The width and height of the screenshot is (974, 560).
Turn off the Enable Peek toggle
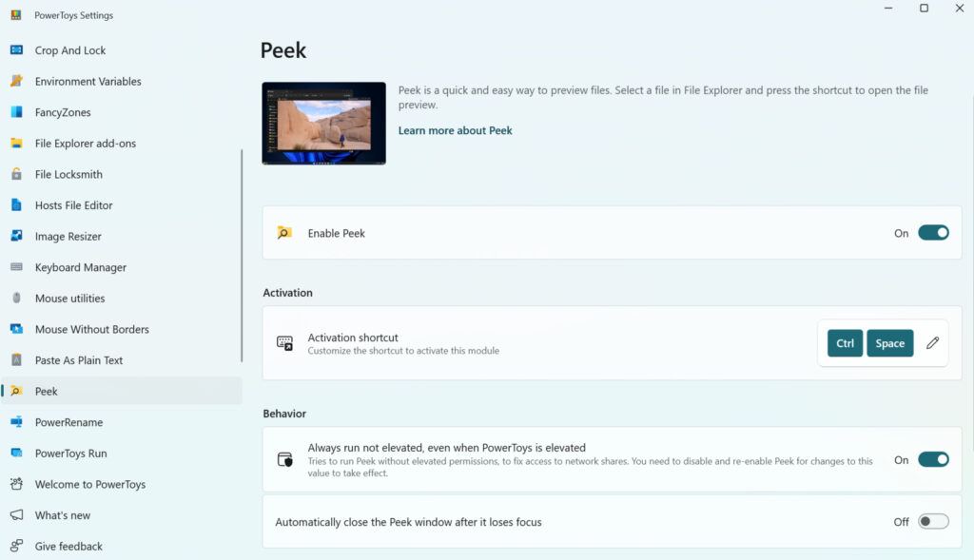(933, 233)
